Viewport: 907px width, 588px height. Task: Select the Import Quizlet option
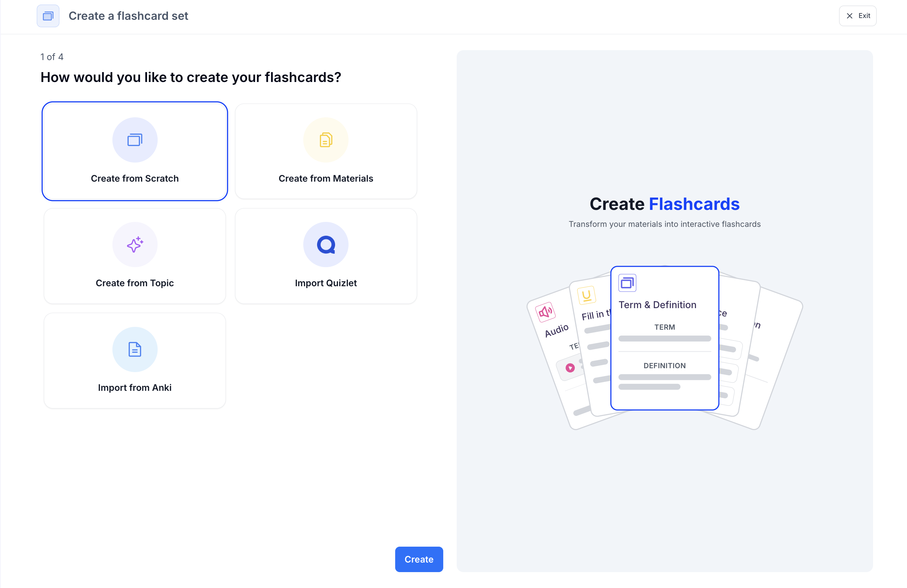(326, 256)
